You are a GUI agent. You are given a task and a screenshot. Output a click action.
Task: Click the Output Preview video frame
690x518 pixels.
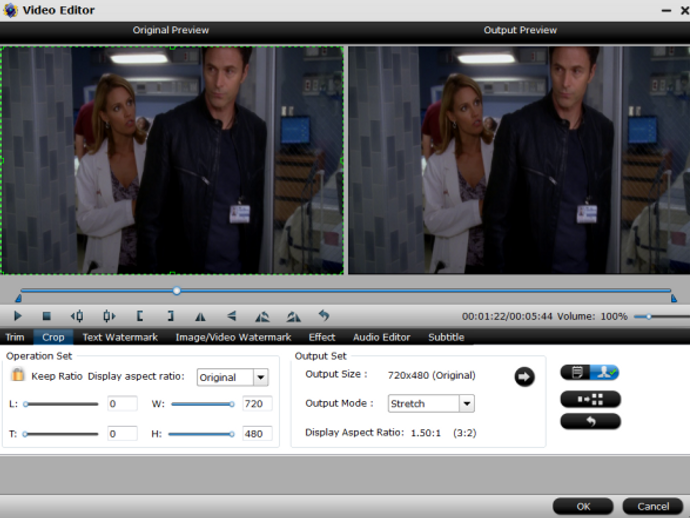pyautogui.click(x=519, y=160)
